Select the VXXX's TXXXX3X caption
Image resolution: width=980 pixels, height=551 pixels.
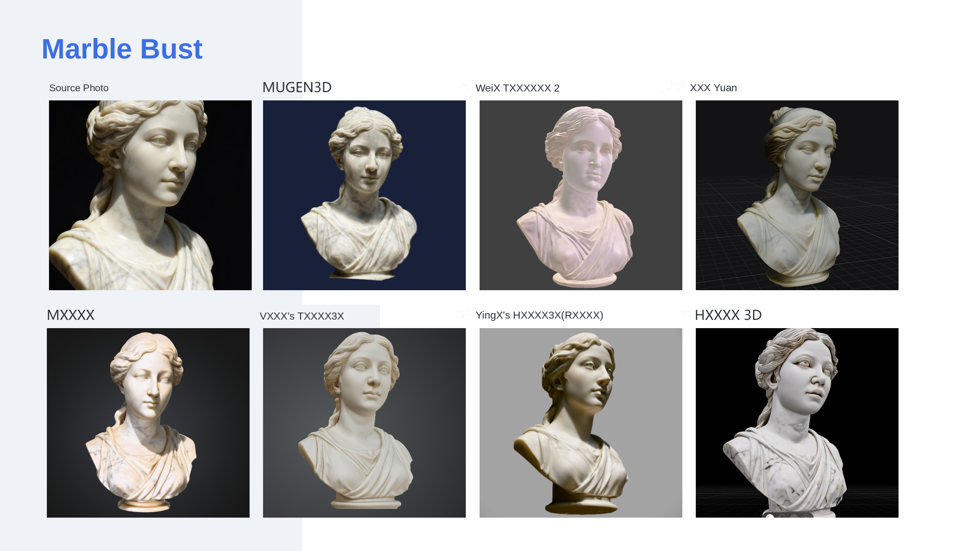[302, 316]
